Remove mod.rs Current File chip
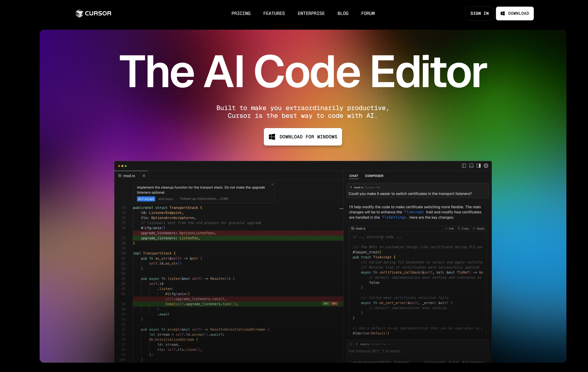This screenshot has height=372, width=588. point(389,344)
